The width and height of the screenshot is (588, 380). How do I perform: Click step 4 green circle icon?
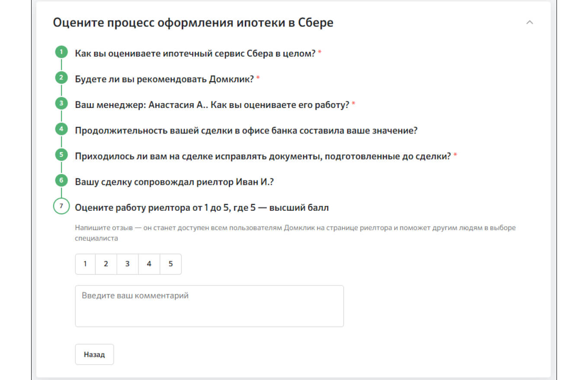pyautogui.click(x=61, y=129)
